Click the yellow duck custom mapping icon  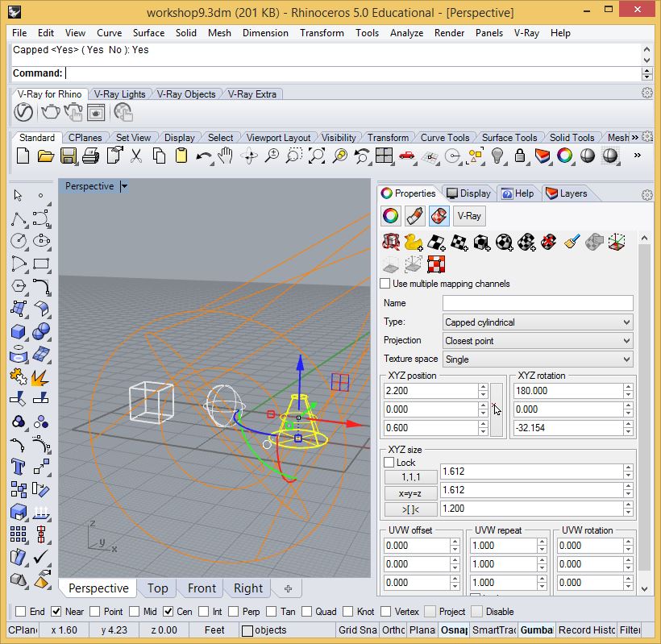pyautogui.click(x=413, y=243)
